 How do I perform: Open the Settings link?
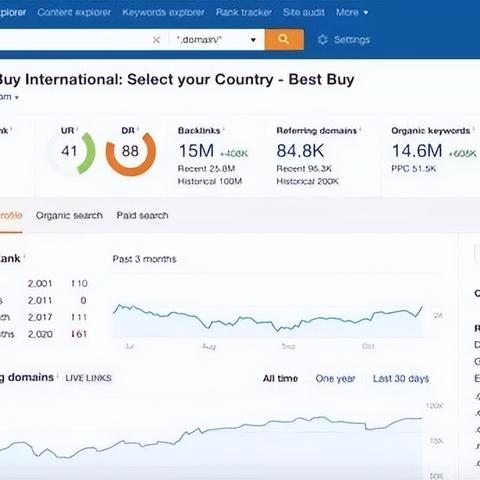click(x=352, y=40)
